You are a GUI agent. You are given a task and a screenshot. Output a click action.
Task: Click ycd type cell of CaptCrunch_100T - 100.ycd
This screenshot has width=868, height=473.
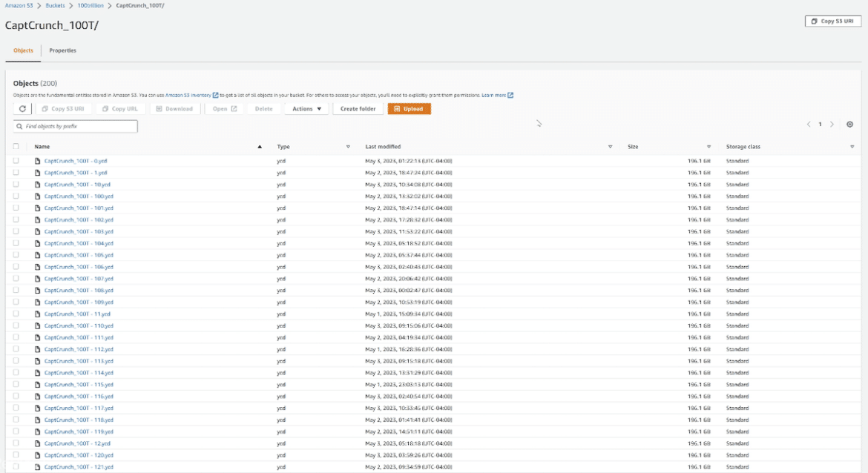click(281, 196)
